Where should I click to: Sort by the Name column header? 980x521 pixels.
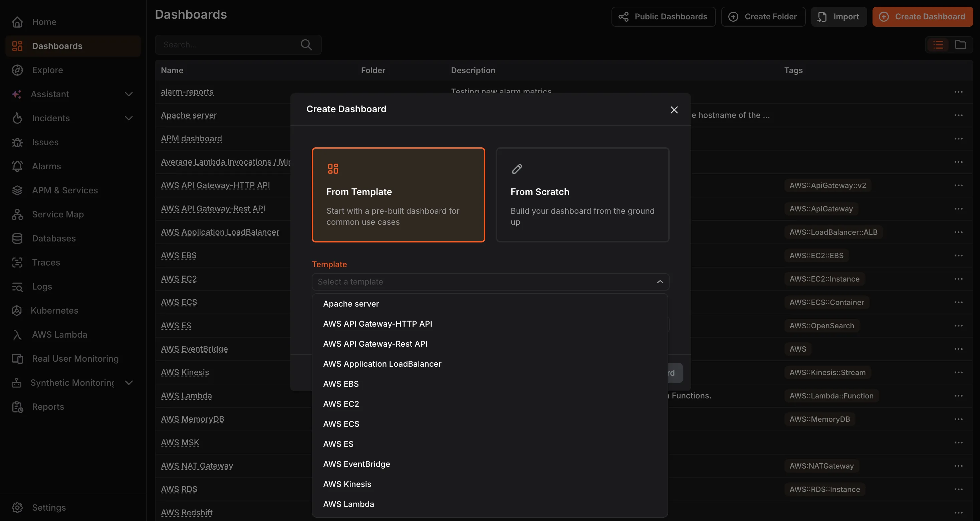click(x=172, y=70)
